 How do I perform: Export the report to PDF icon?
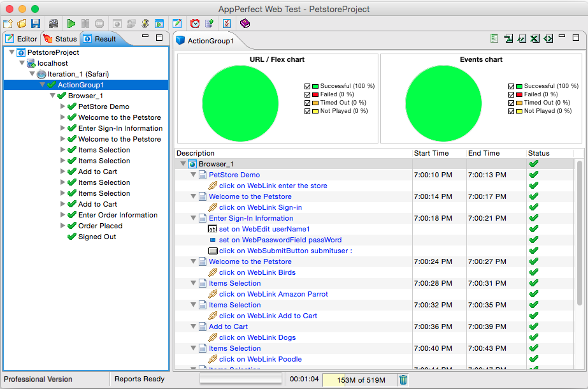508,38
